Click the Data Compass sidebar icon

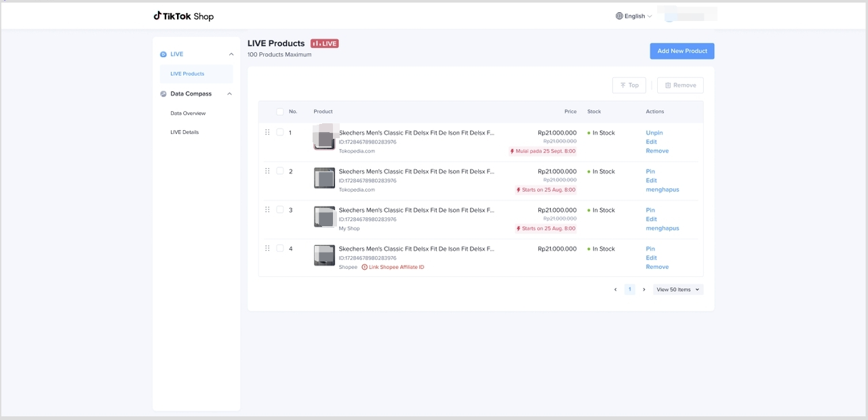(x=163, y=94)
